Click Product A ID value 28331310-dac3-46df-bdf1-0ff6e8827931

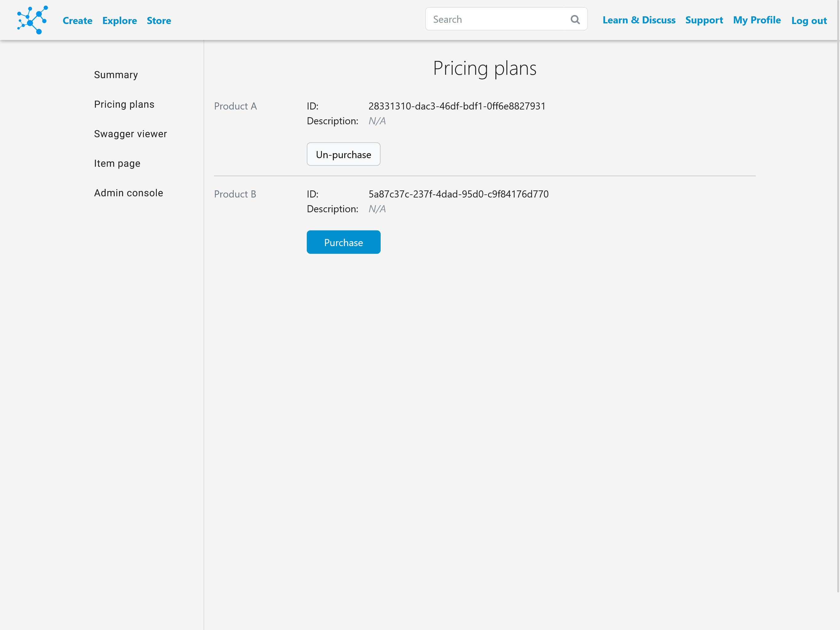457,106
